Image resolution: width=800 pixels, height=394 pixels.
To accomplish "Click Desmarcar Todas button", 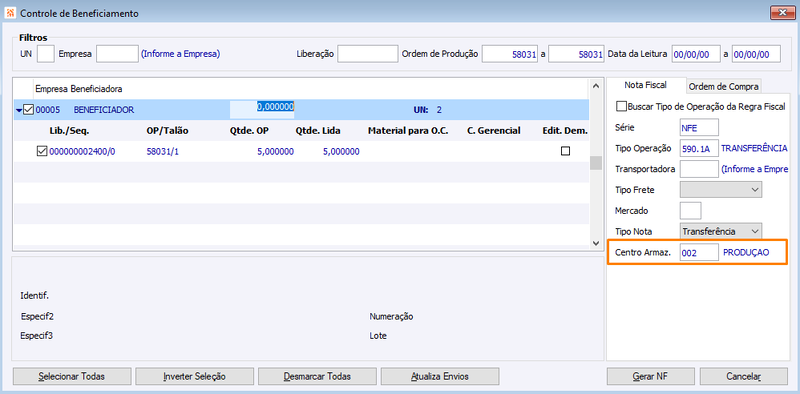I will click(x=317, y=377).
